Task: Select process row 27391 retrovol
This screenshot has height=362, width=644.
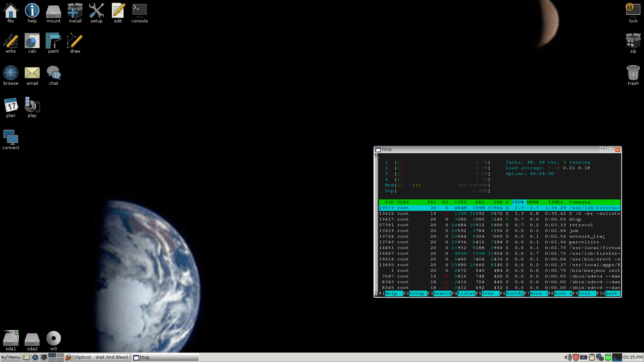Action: click(500, 225)
